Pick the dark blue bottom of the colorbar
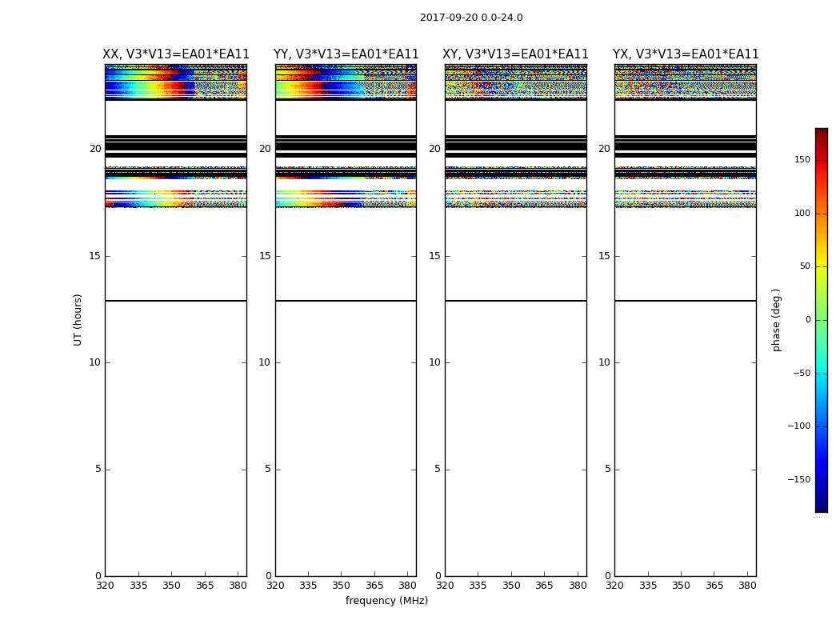 822,506
